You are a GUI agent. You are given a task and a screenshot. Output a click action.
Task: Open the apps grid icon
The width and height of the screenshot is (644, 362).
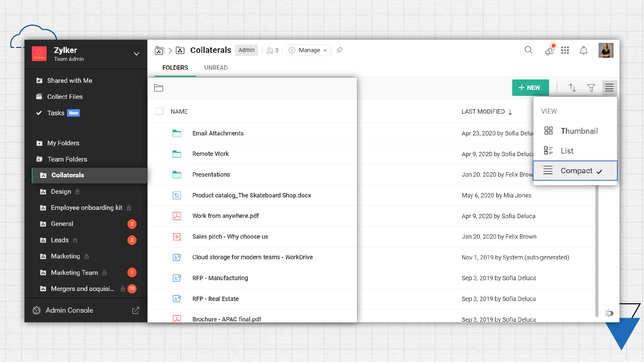(565, 50)
